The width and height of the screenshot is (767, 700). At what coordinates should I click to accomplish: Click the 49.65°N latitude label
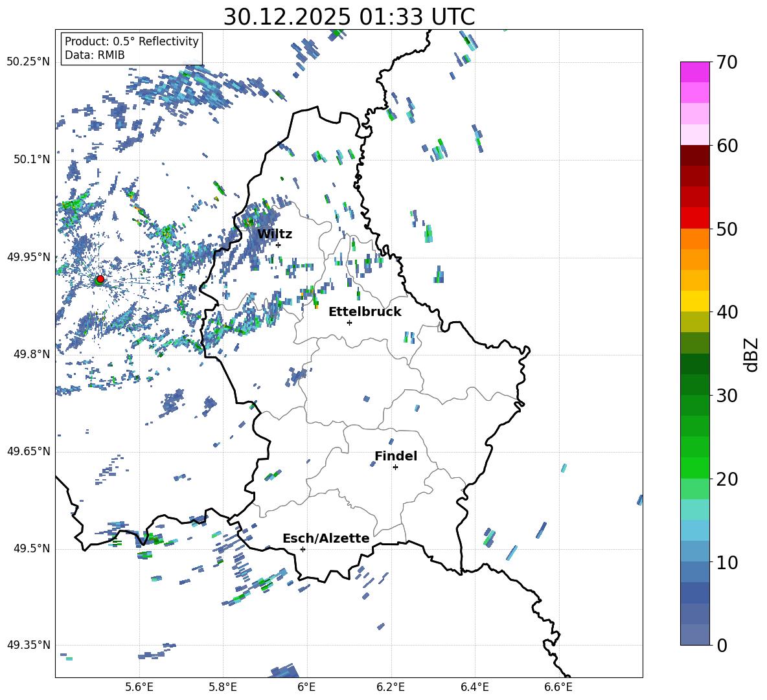coord(29,451)
